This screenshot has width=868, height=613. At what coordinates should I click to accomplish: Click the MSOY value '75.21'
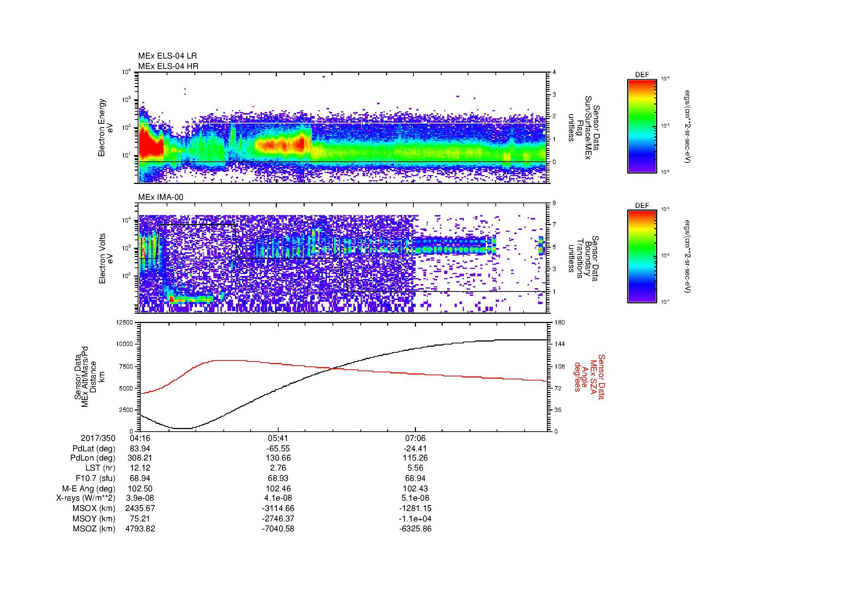point(140,518)
